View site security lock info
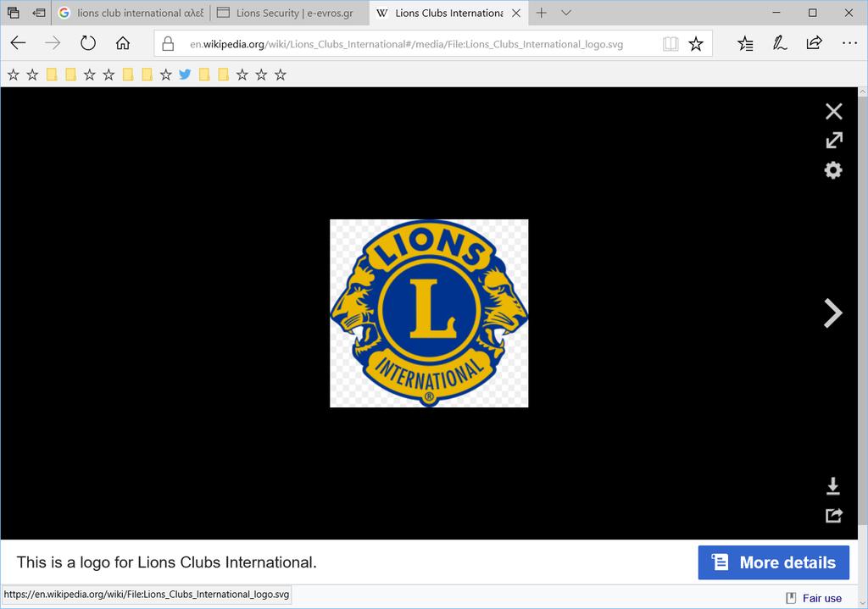The width and height of the screenshot is (868, 609). tap(168, 44)
